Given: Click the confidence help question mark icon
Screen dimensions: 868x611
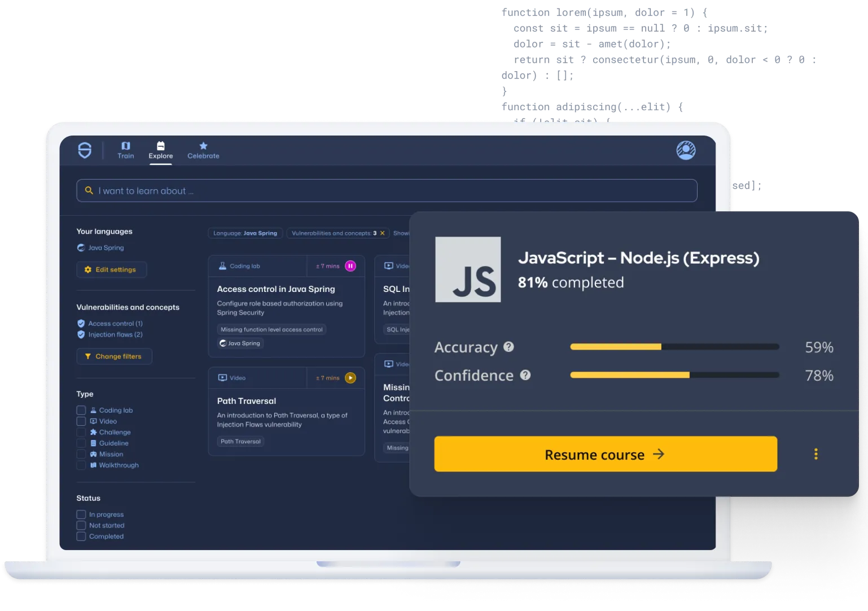Looking at the screenshot, I should 526,374.
